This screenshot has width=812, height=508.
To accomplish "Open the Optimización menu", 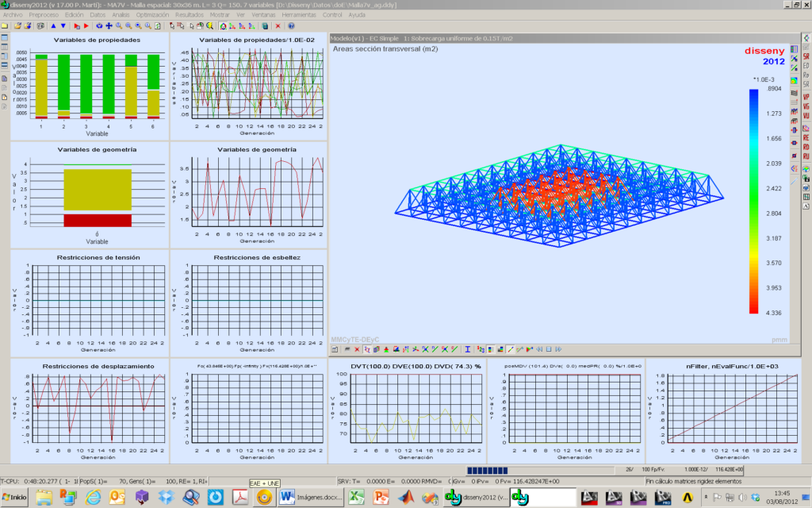I will [151, 14].
